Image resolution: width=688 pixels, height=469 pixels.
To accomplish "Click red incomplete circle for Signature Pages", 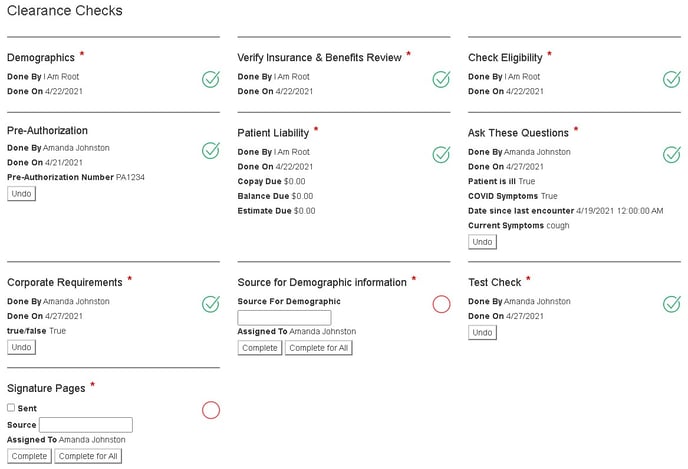I will coord(210,410).
